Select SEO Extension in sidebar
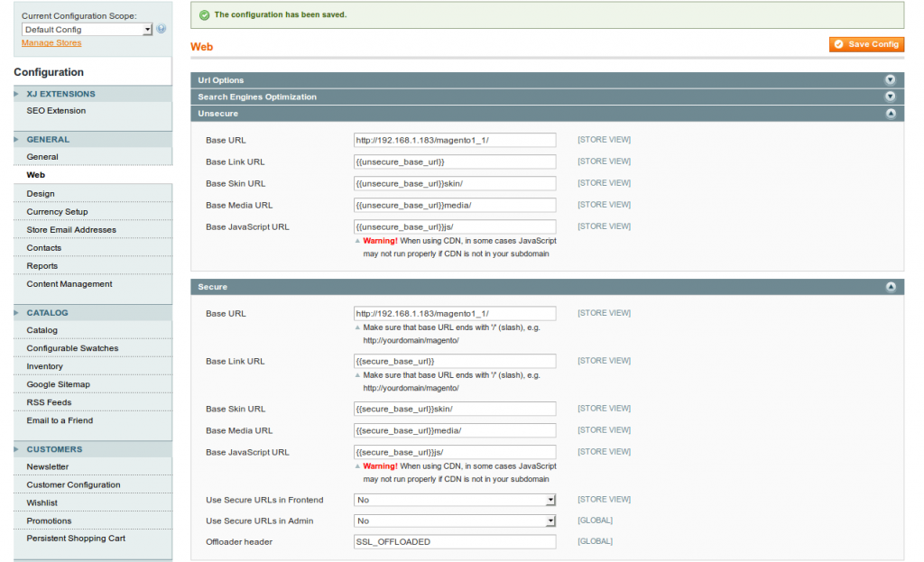This screenshot has width=924, height=562. [x=56, y=111]
